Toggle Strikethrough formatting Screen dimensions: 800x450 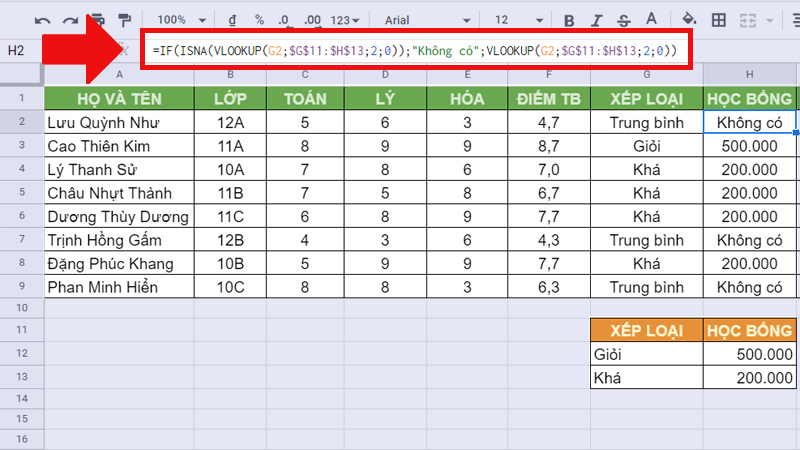coord(624,19)
